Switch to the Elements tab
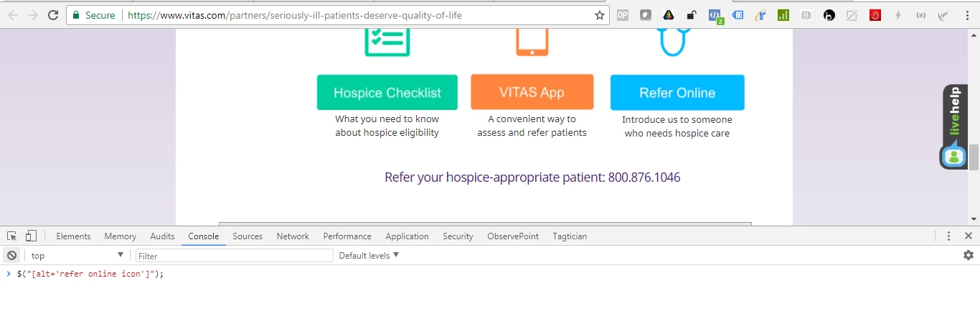The height and width of the screenshot is (319, 980). coord(73,236)
